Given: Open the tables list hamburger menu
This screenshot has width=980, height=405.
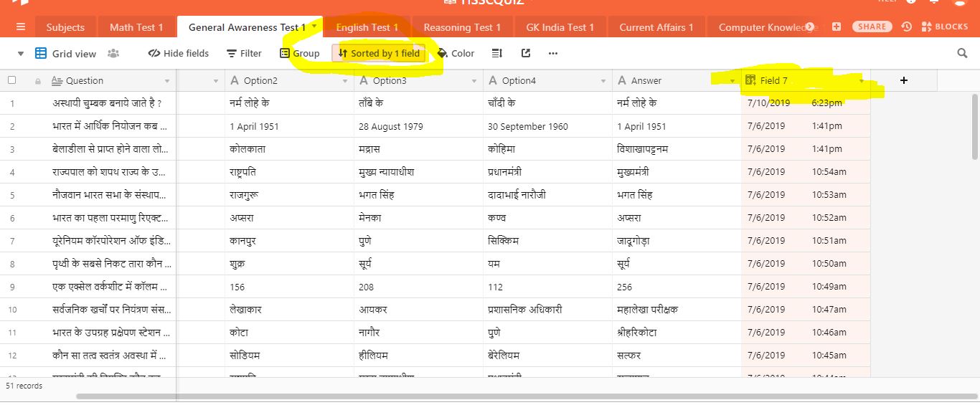Looking at the screenshot, I should 20,27.
